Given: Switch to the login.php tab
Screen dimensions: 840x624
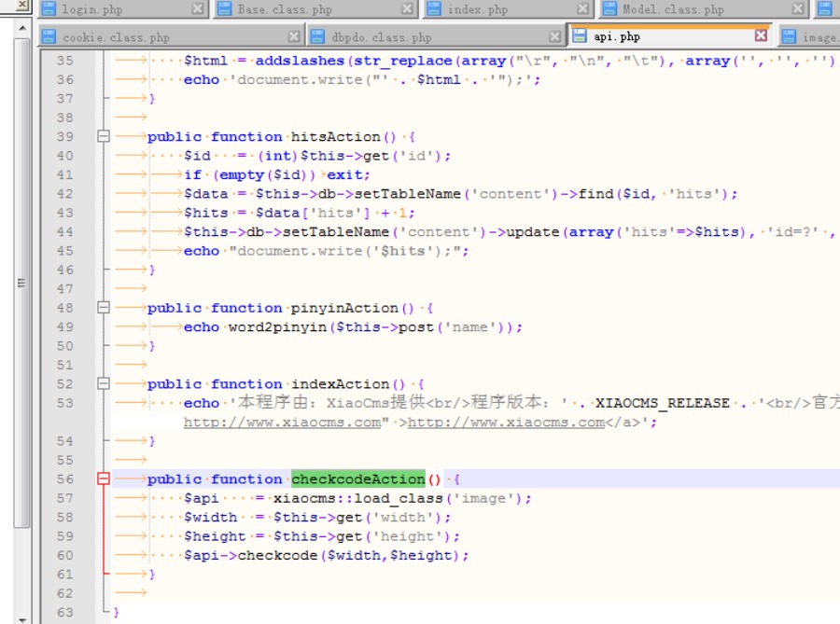Looking at the screenshot, I should click(x=122, y=9).
